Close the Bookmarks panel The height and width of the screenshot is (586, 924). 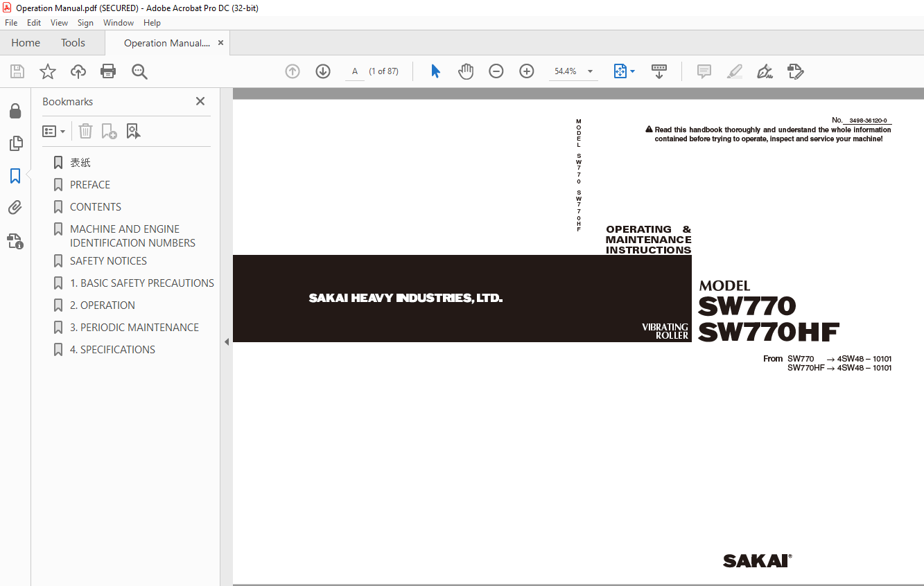point(200,101)
